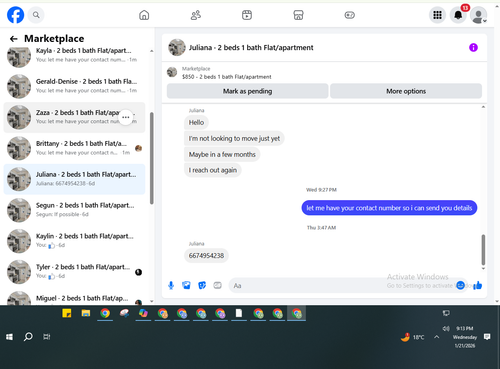Open Task View on taskbar
Viewport: 500px width, 369px height.
[x=47, y=337]
